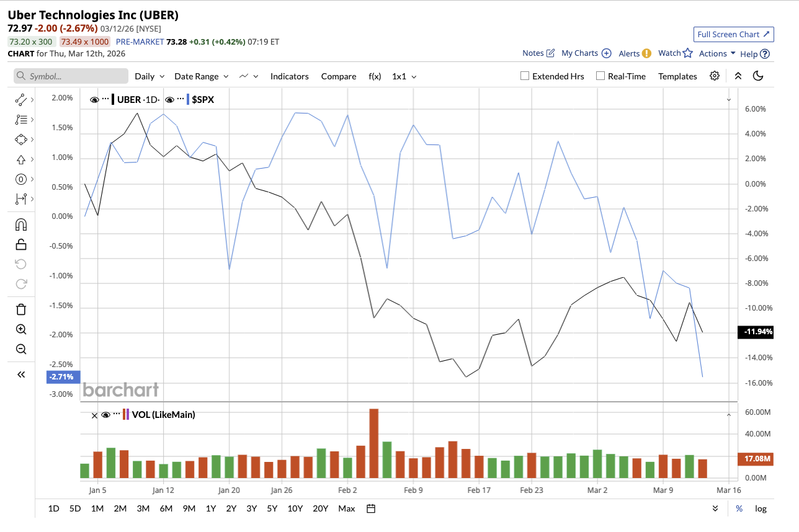The image size is (799, 532).
Task: Expand the trend line tool options arrow
Action: (32, 99)
